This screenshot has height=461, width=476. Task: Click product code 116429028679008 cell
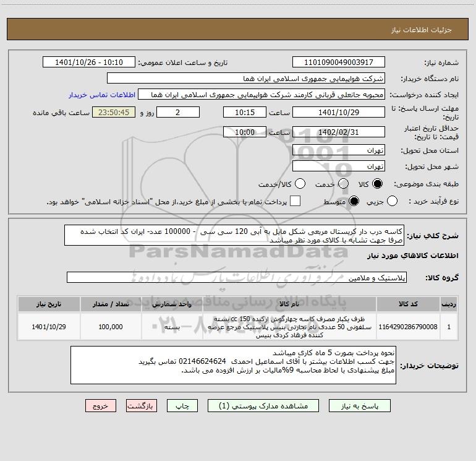(x=408, y=327)
